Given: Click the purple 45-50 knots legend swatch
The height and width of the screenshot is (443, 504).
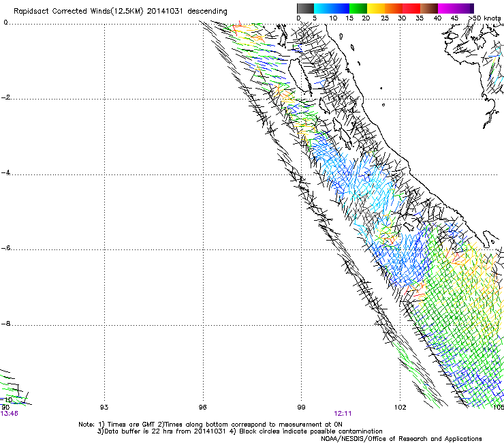Looking at the screenshot, I should pos(464,8).
